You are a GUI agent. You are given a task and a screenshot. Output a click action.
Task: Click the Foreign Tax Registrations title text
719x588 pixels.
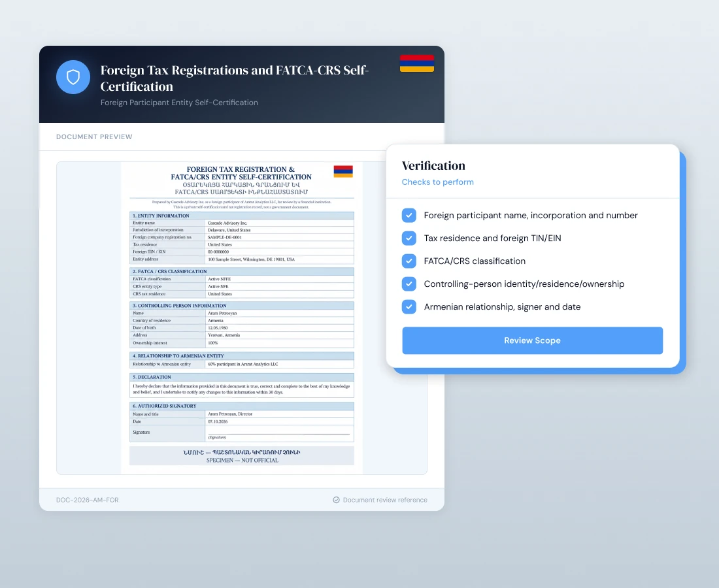234,78
